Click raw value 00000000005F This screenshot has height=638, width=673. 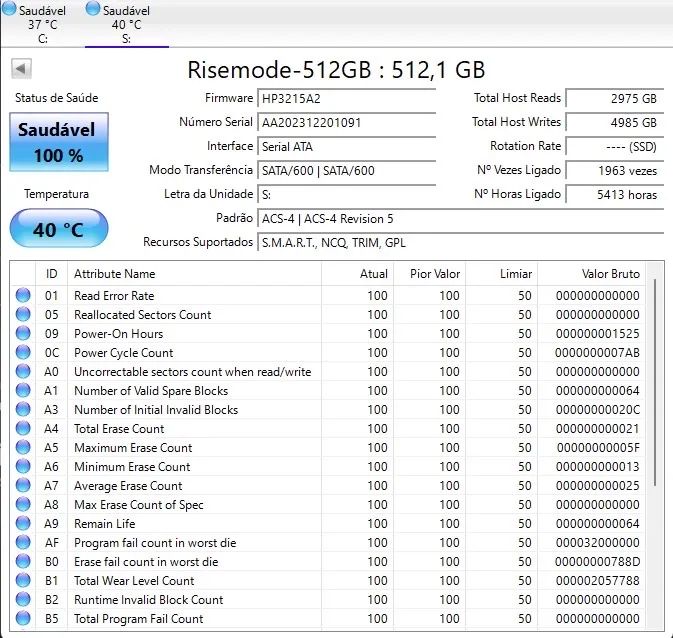coord(598,448)
